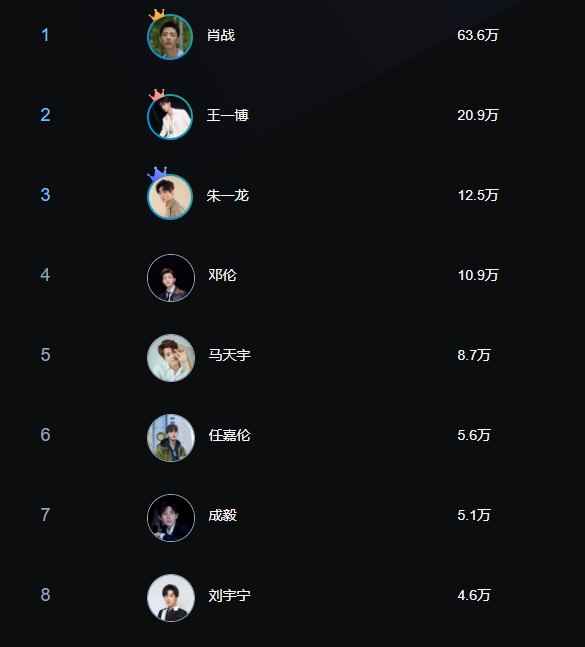Click the rank number 1
The height and width of the screenshot is (647, 585).
click(45, 35)
